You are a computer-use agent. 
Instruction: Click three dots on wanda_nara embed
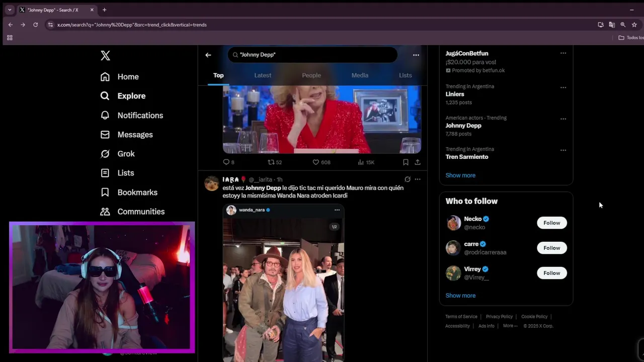(x=337, y=210)
